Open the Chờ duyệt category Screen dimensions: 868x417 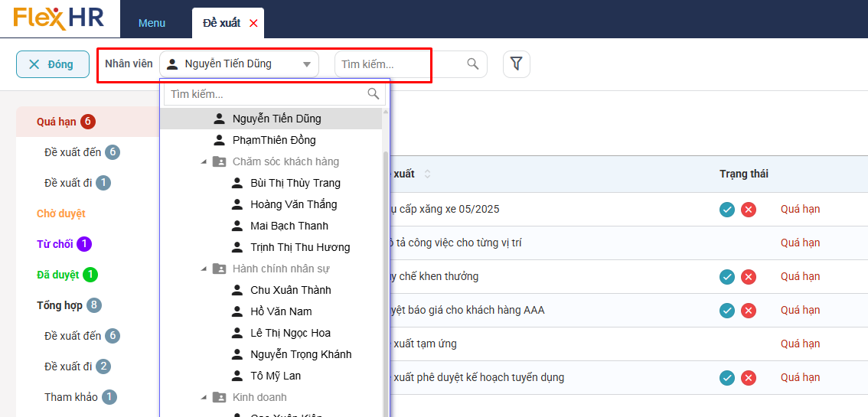61,213
